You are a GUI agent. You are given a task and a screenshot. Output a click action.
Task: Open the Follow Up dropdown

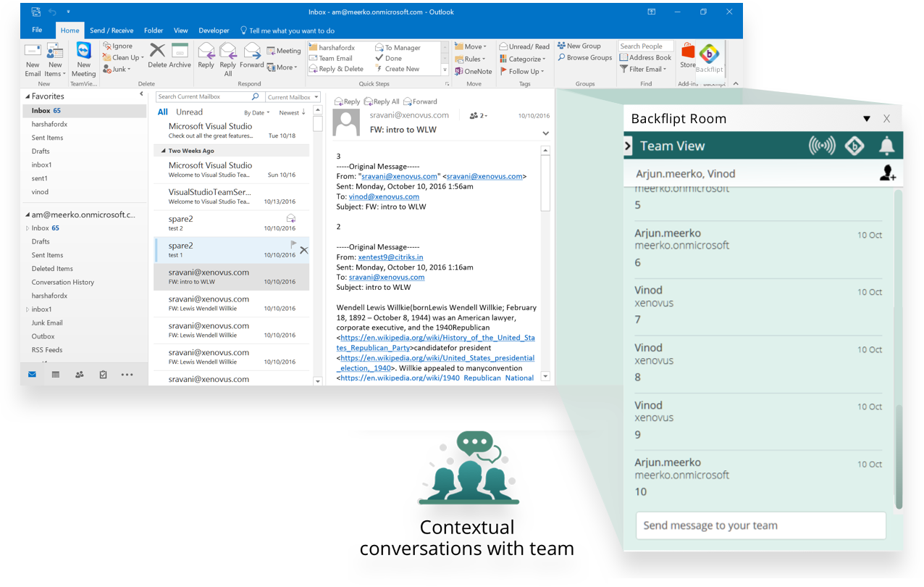point(521,72)
